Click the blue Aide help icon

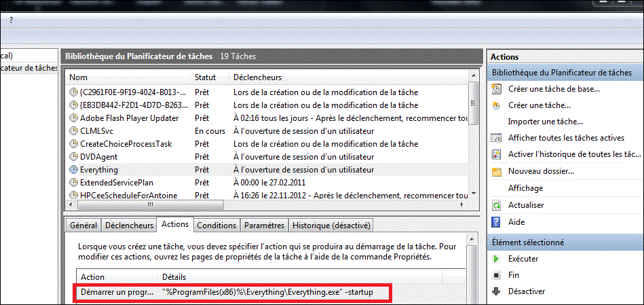point(497,222)
